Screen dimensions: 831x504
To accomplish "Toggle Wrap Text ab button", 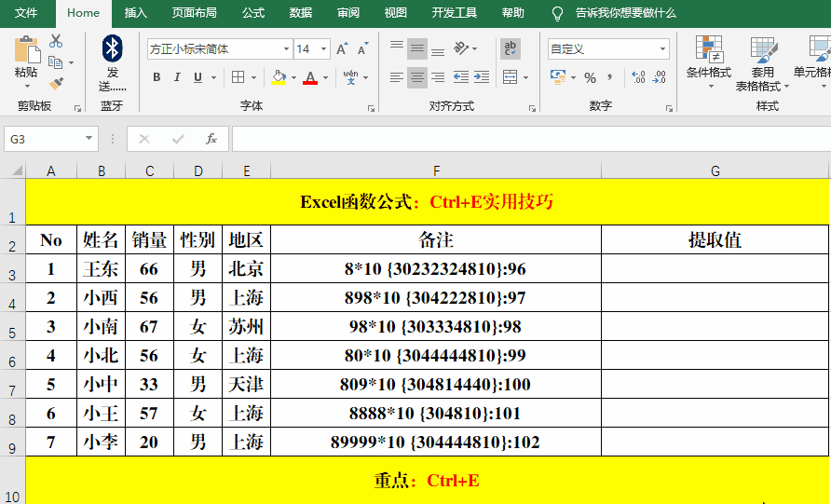I will click(510, 48).
